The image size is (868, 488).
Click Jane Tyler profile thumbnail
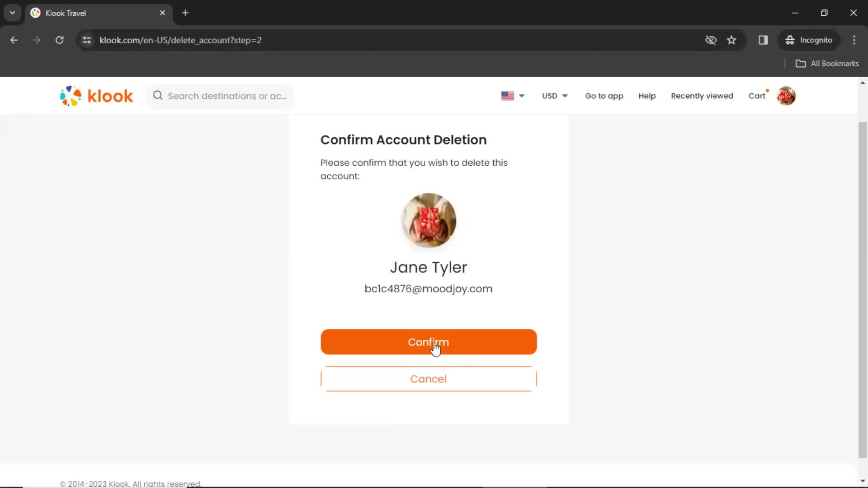point(429,221)
